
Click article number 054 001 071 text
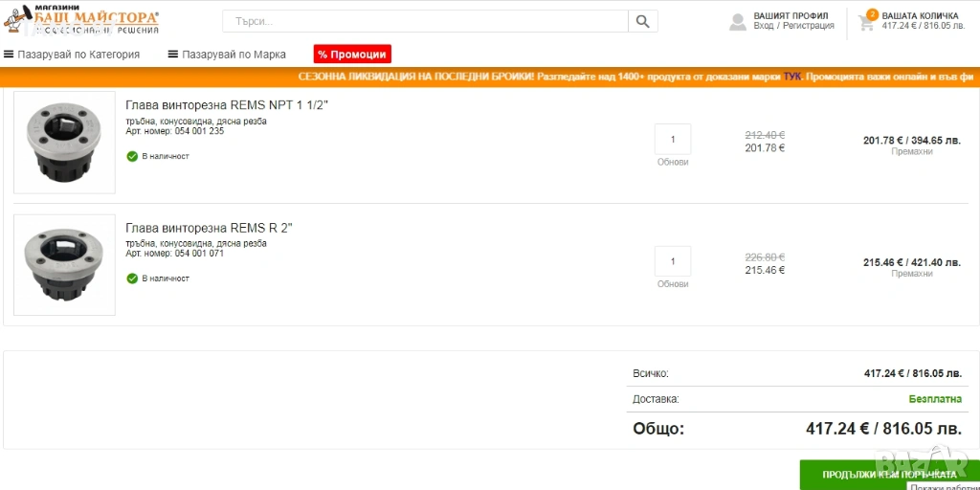[174, 254]
